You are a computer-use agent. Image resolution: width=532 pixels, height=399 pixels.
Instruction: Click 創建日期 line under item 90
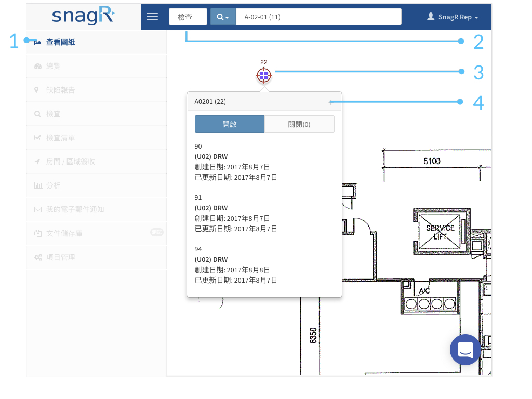[232, 167]
